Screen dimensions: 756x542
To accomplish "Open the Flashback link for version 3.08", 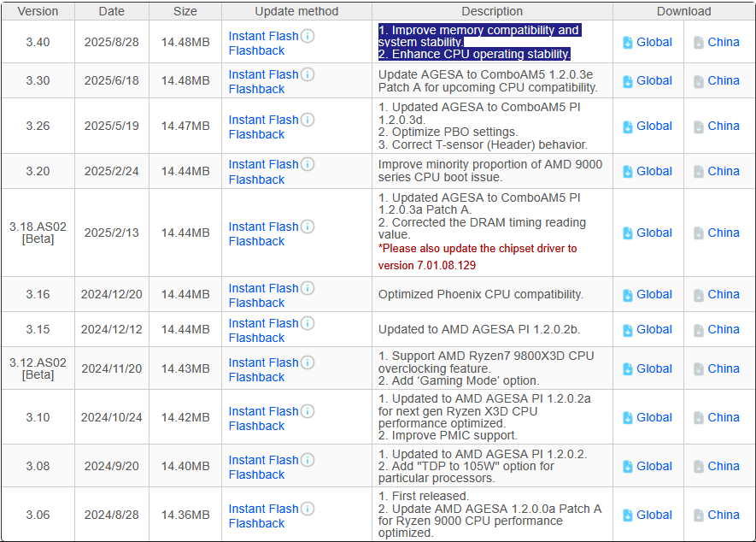I will pos(256,474).
